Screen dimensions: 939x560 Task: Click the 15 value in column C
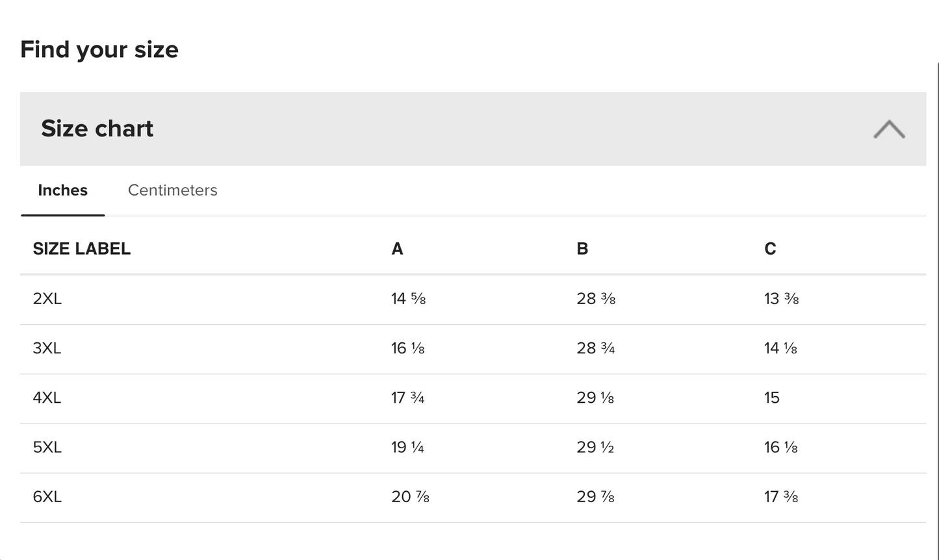772,398
